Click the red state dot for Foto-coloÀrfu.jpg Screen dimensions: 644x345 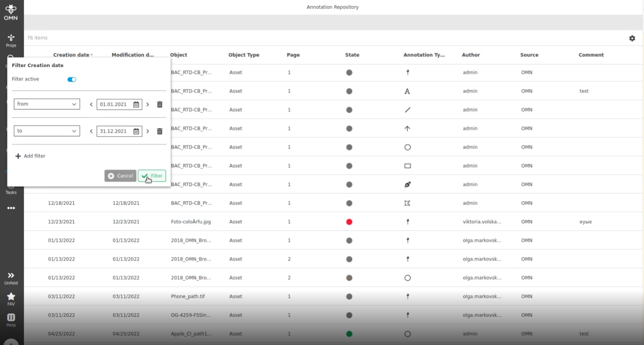[349, 222]
